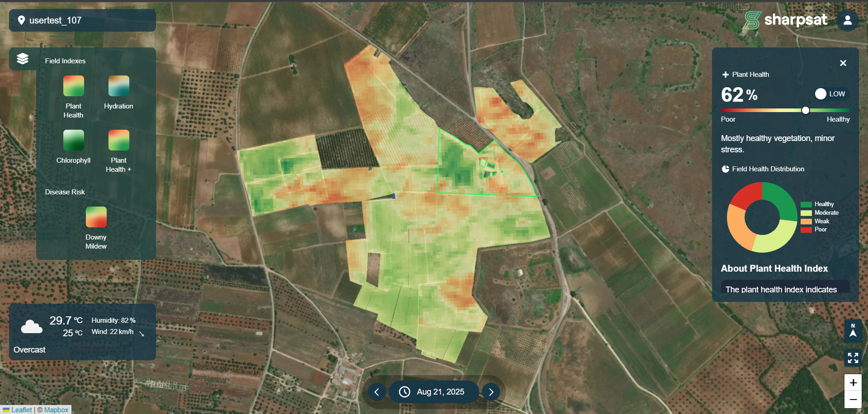Select the Plant Health + index
Screen dimensions: 868x414
(118, 140)
